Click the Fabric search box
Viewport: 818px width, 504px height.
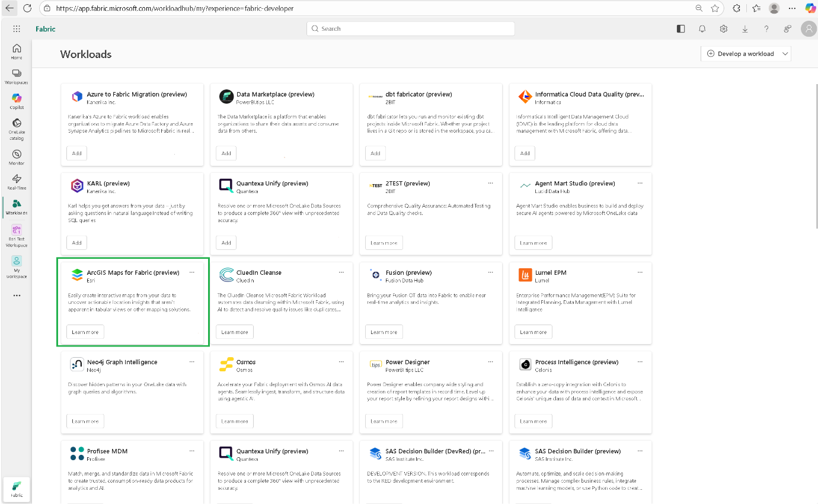point(410,28)
